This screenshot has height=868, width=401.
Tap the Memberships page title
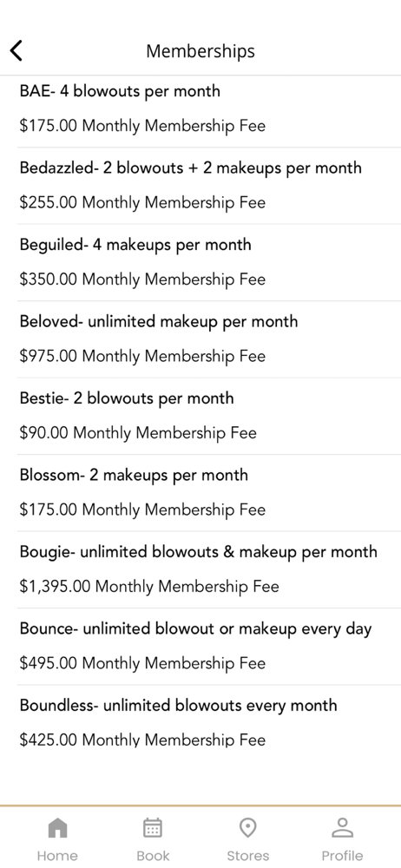(x=200, y=51)
